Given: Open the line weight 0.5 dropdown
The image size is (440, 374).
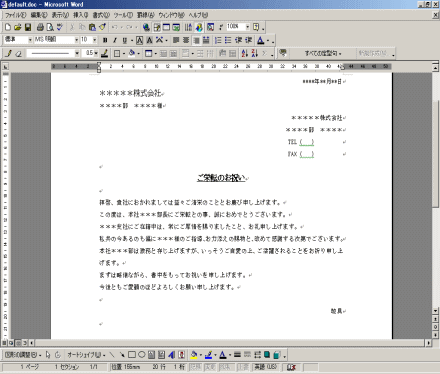Looking at the screenshot, I should [x=96, y=53].
